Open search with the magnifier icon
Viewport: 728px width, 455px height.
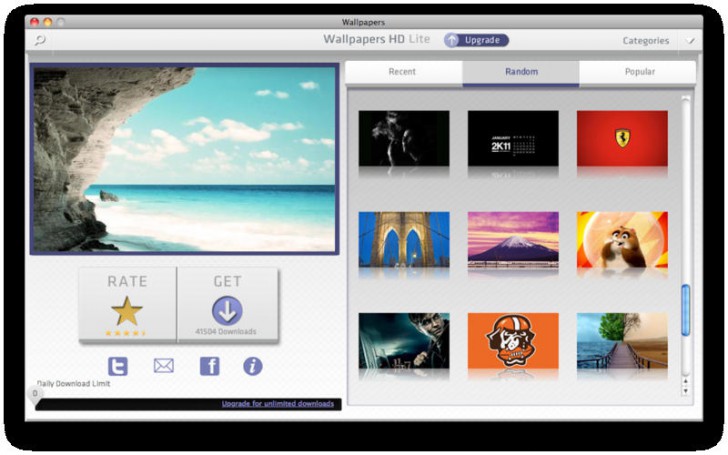tap(40, 40)
